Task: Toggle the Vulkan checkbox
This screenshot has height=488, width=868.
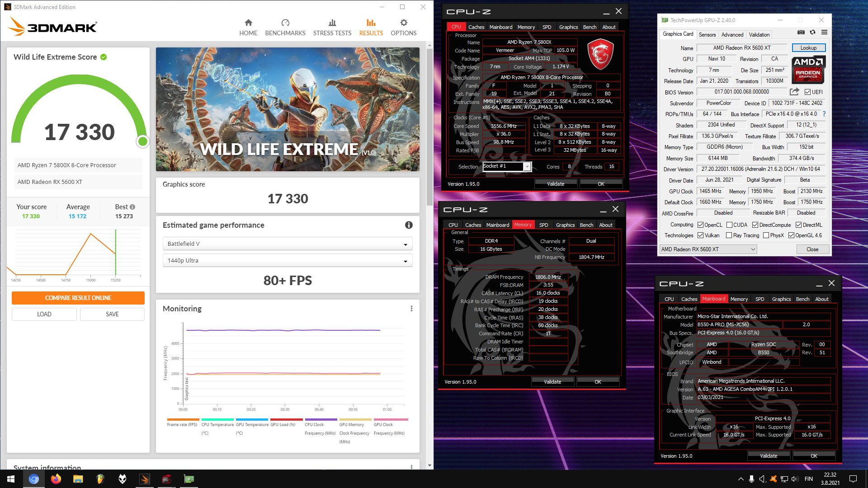Action: (x=700, y=235)
